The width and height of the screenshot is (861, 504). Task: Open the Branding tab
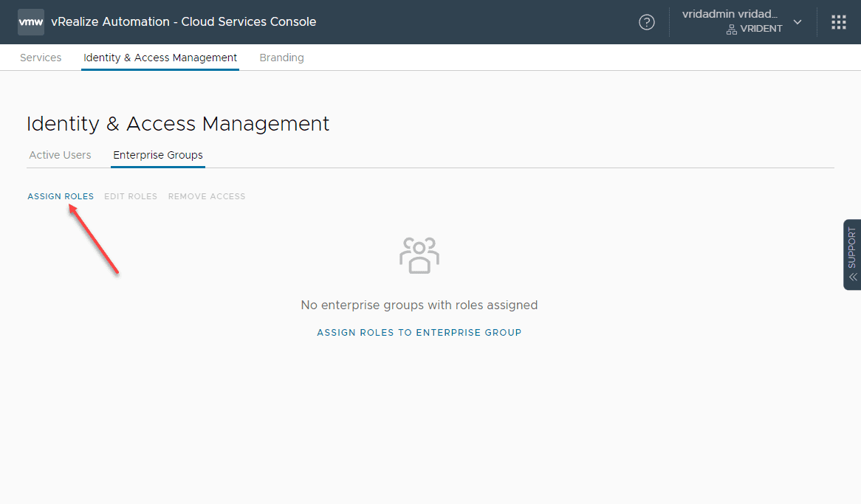coord(281,58)
